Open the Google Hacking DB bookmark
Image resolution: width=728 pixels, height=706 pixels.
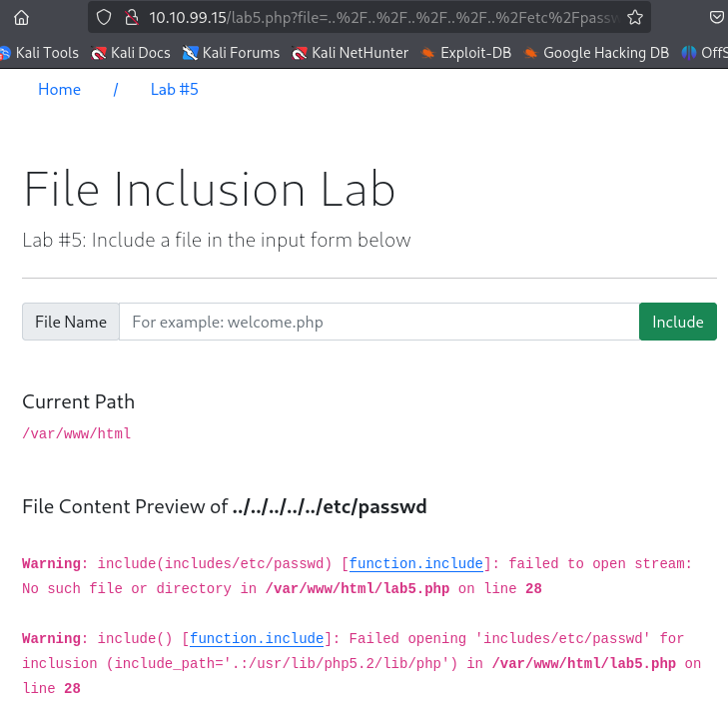[x=596, y=53]
